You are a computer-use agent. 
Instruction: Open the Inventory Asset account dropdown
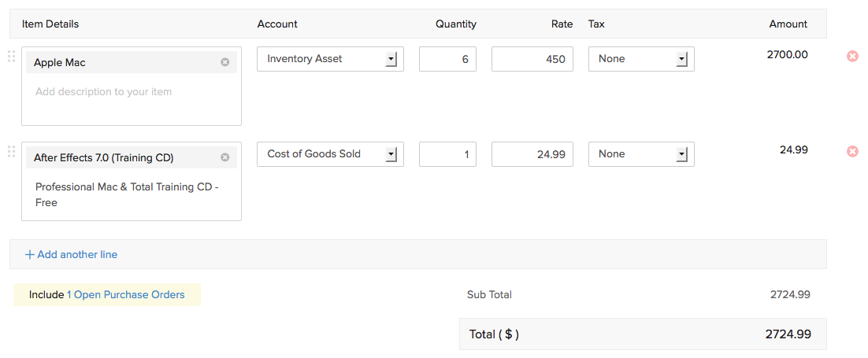[x=391, y=59]
